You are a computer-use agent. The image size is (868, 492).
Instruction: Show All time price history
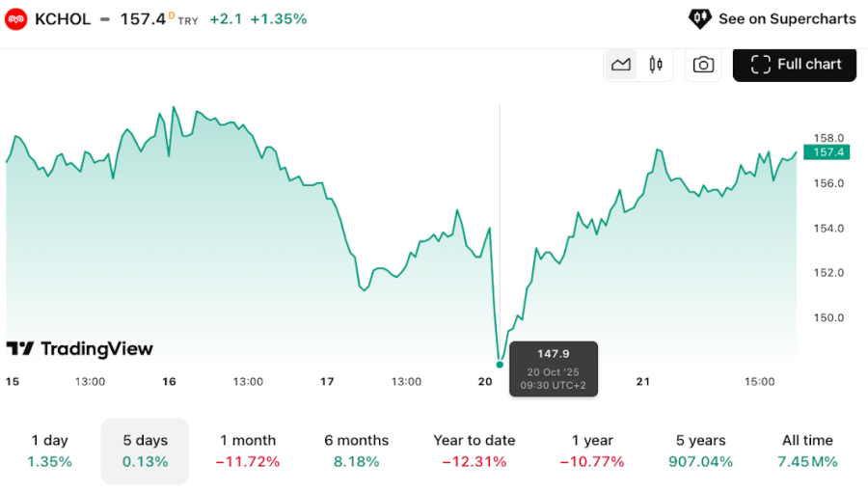click(x=807, y=451)
